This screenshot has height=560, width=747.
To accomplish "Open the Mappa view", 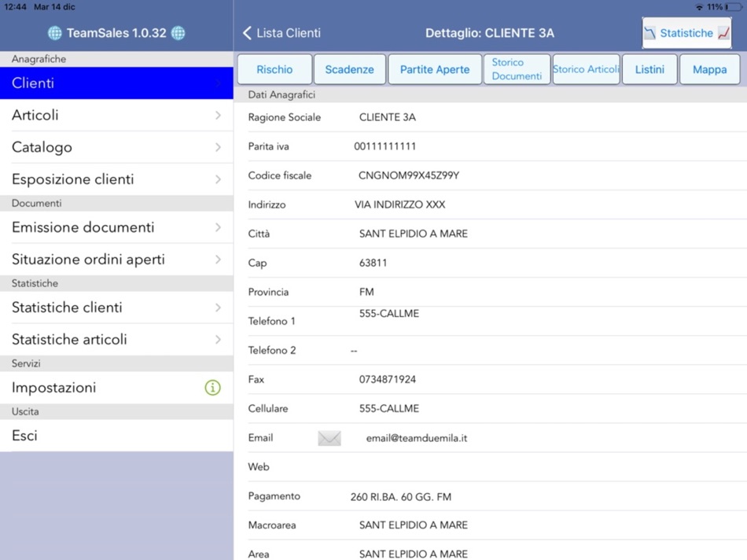I will tap(709, 69).
